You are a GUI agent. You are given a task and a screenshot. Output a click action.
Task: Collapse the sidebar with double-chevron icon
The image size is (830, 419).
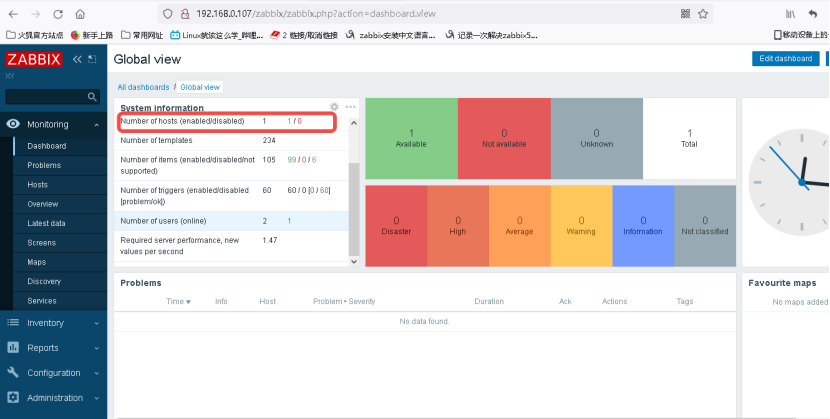point(77,59)
